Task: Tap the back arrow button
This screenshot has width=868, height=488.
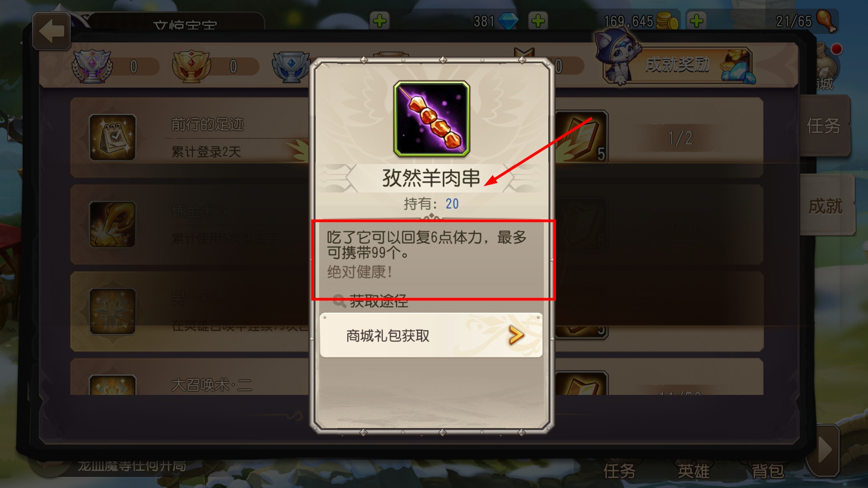Action: click(52, 31)
